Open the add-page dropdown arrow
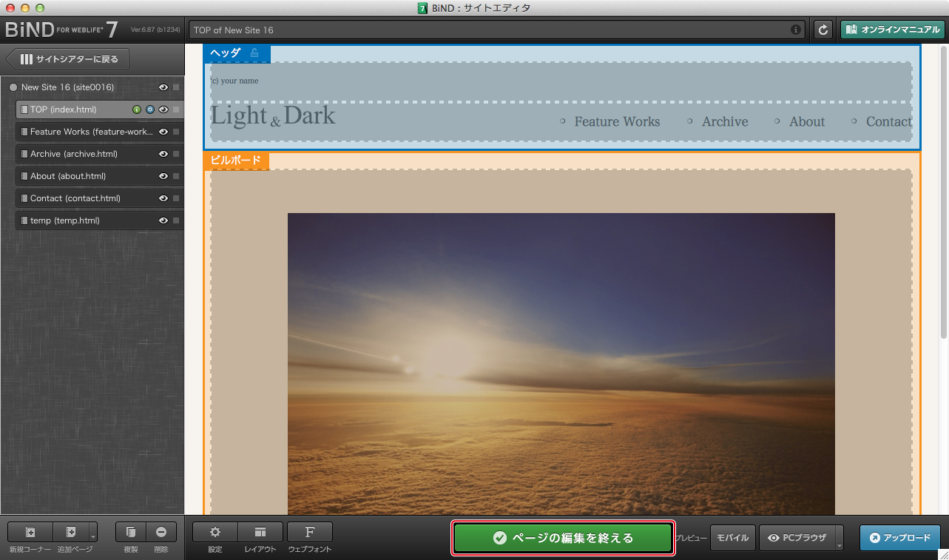 click(x=93, y=532)
